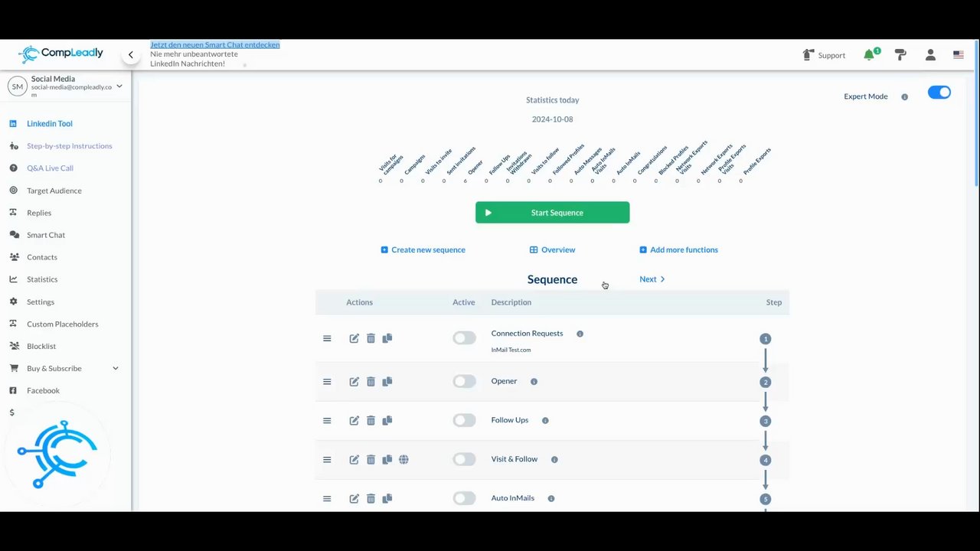Edit the Follow Ups step

click(x=354, y=421)
